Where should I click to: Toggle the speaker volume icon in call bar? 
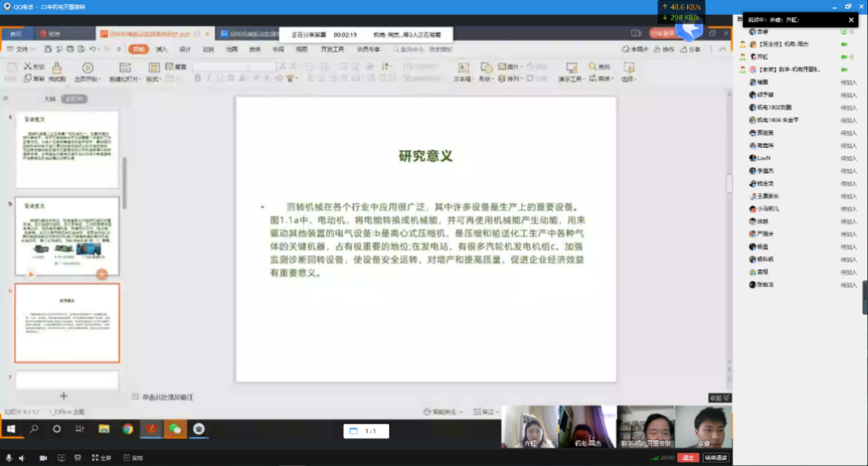pos(22,458)
